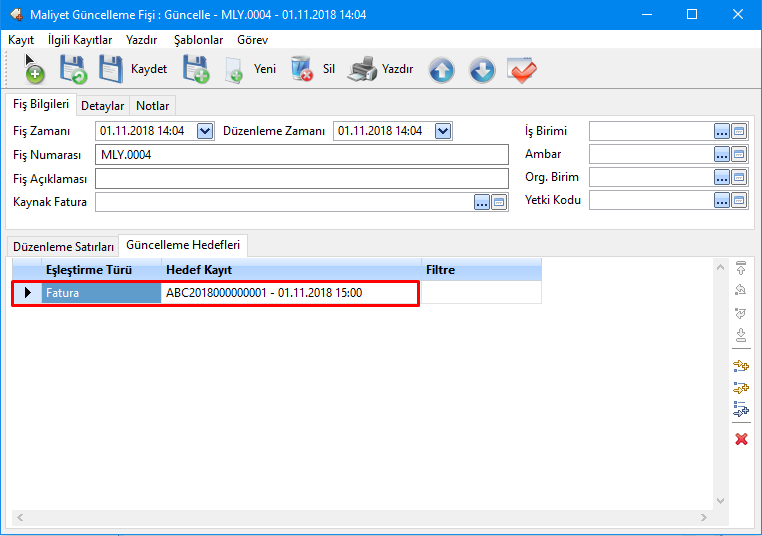Open the Kaynak Fatura lookup ellipsis button

click(482, 202)
